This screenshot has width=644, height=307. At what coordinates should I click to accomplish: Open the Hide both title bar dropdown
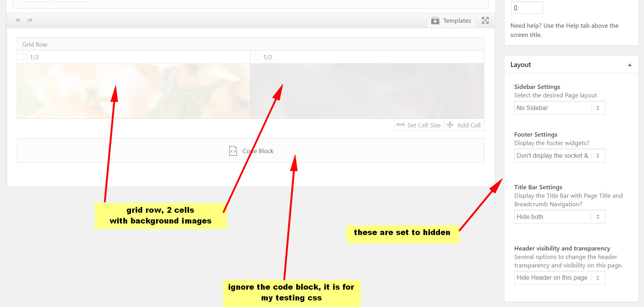[x=559, y=217]
